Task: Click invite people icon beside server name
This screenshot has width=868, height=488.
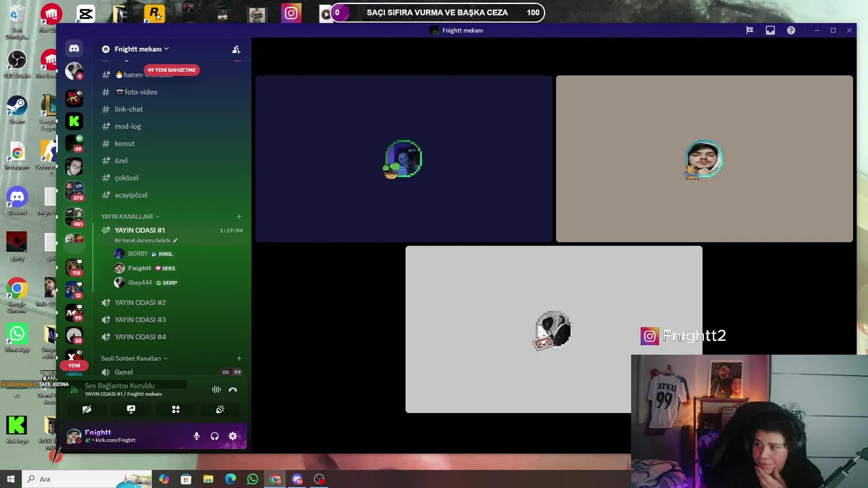Action: point(236,49)
